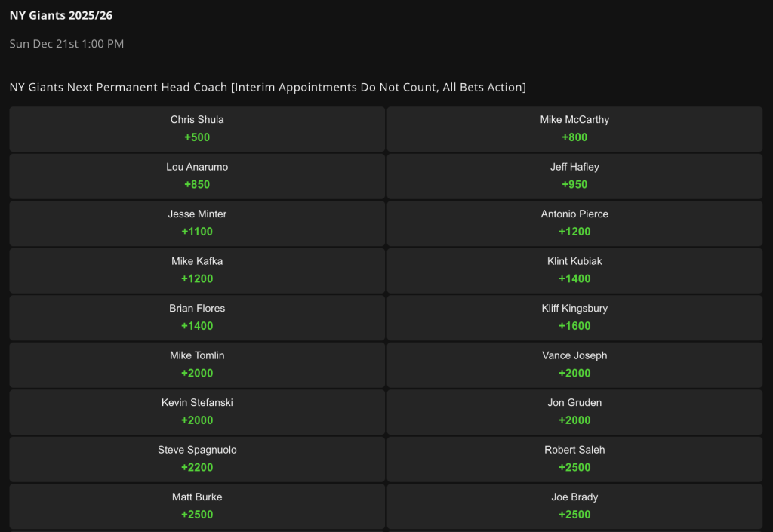Add Jesse Minter +1100 to betslip

point(197,223)
